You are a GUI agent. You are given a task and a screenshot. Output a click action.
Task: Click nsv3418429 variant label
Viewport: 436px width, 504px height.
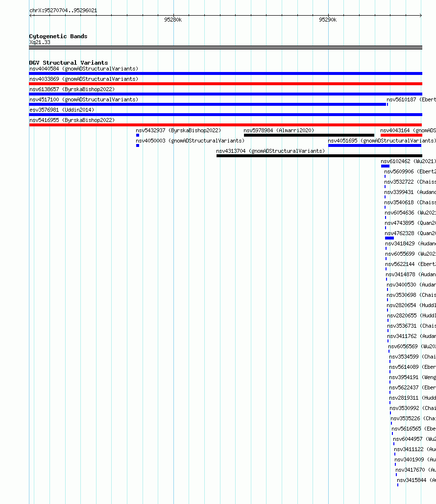[411, 243]
